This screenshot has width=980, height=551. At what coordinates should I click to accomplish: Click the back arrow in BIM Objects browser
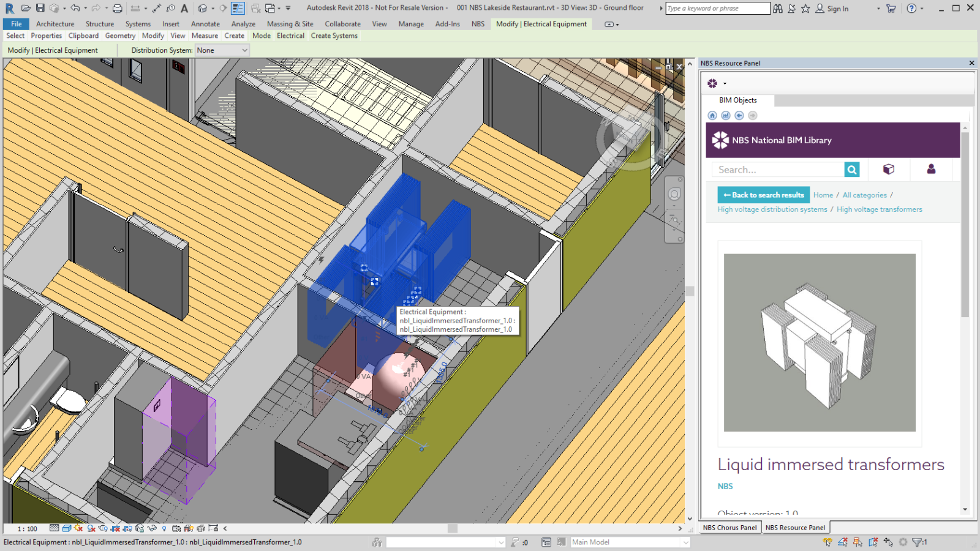point(739,115)
